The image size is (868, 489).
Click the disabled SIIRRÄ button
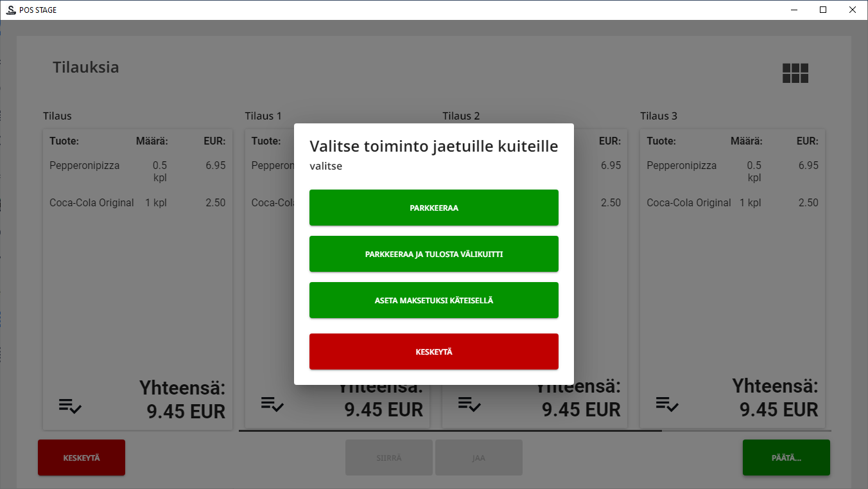(388, 457)
